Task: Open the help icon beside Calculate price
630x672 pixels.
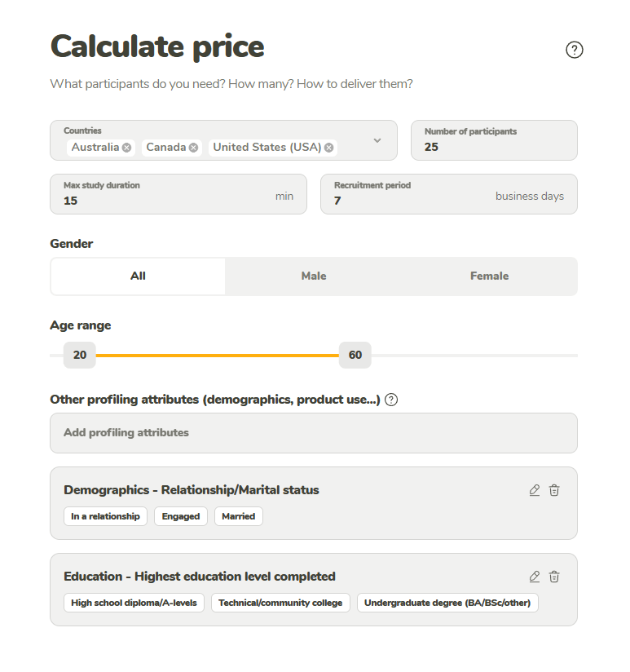Action: click(575, 50)
